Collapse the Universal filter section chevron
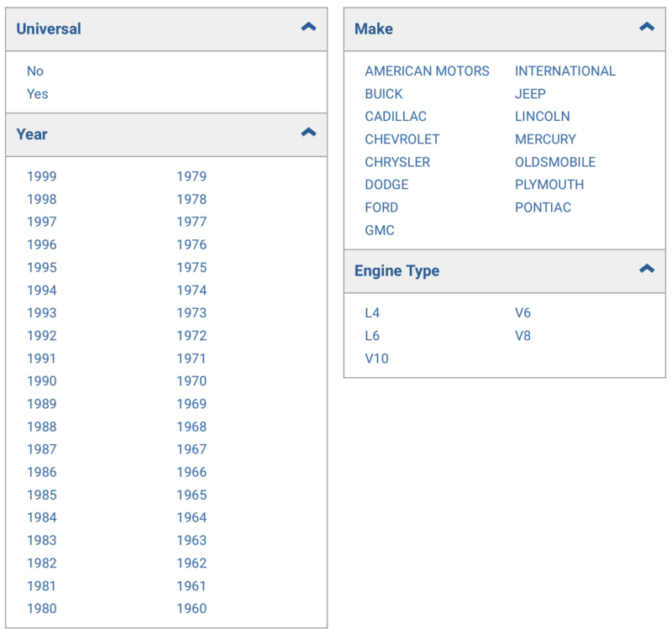 (308, 27)
